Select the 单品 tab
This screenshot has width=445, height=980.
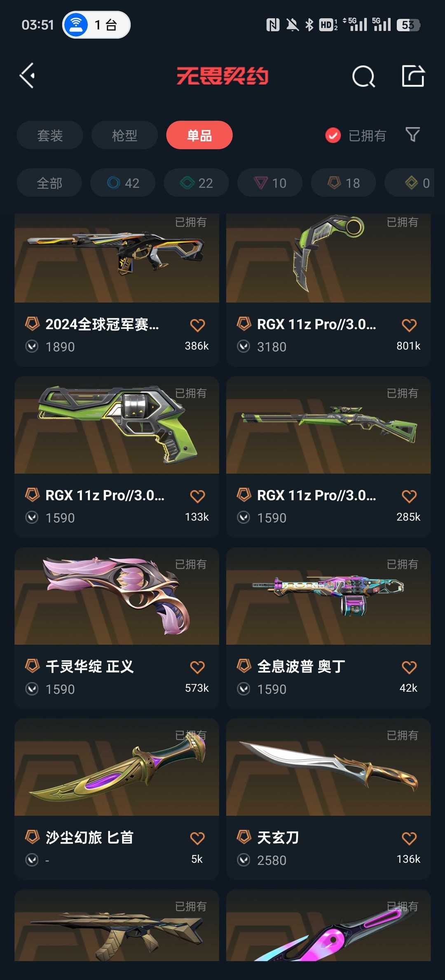click(199, 135)
